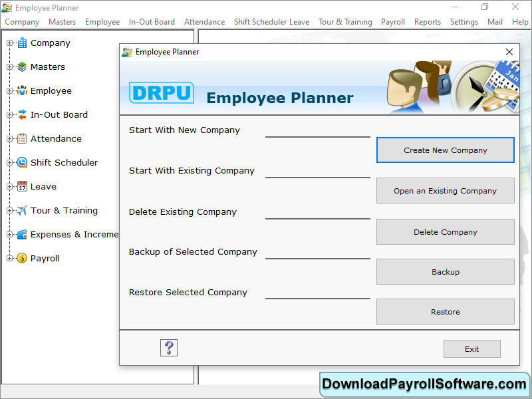Select the Leave label in tree
The height and width of the screenshot is (399, 532).
[x=43, y=187]
